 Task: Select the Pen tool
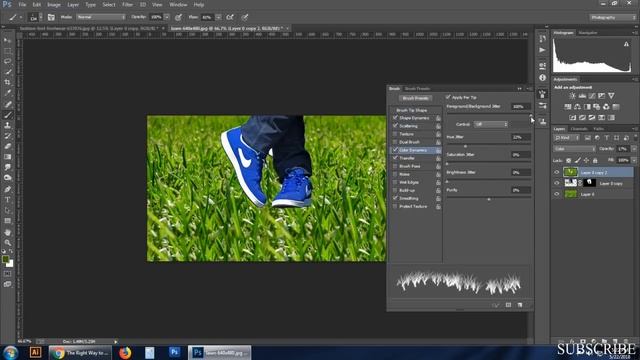pos(7,189)
